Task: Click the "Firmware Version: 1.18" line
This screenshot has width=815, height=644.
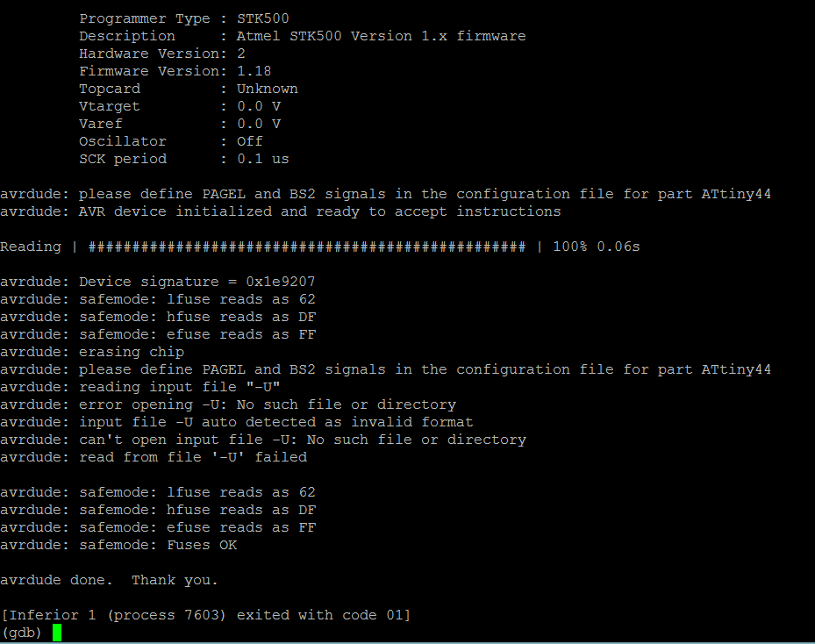Action: point(175,71)
